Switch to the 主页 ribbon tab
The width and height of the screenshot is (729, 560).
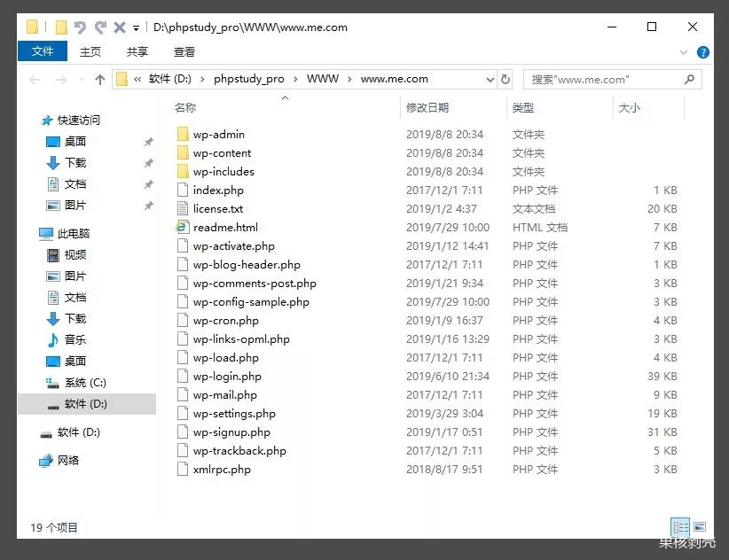click(90, 51)
